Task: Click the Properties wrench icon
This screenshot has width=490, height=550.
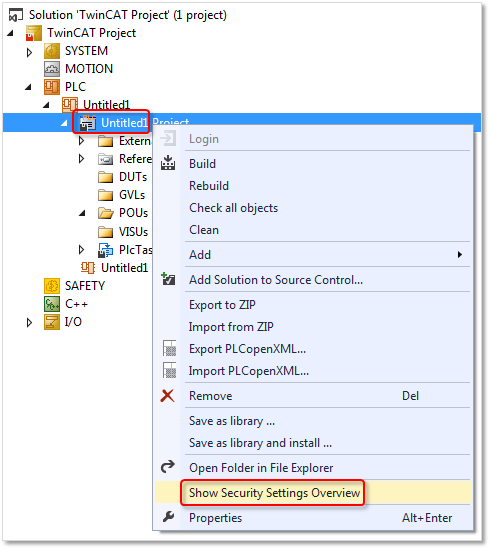Action: [169, 517]
